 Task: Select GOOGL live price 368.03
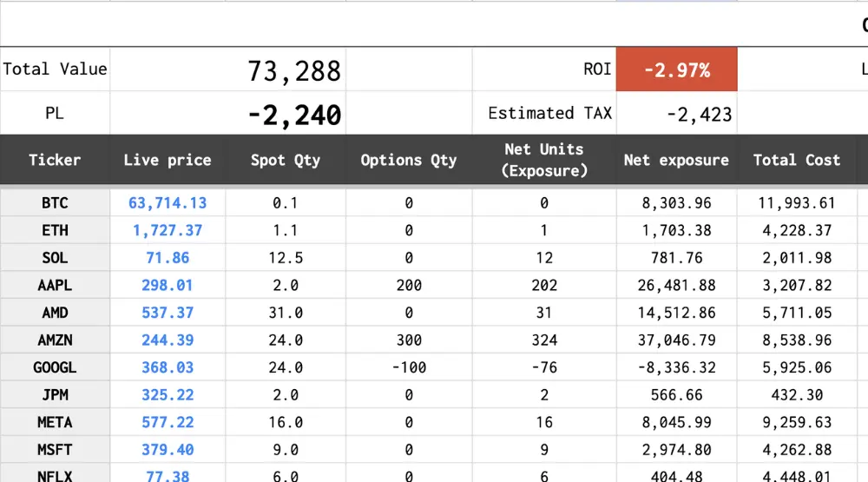pyautogui.click(x=168, y=367)
